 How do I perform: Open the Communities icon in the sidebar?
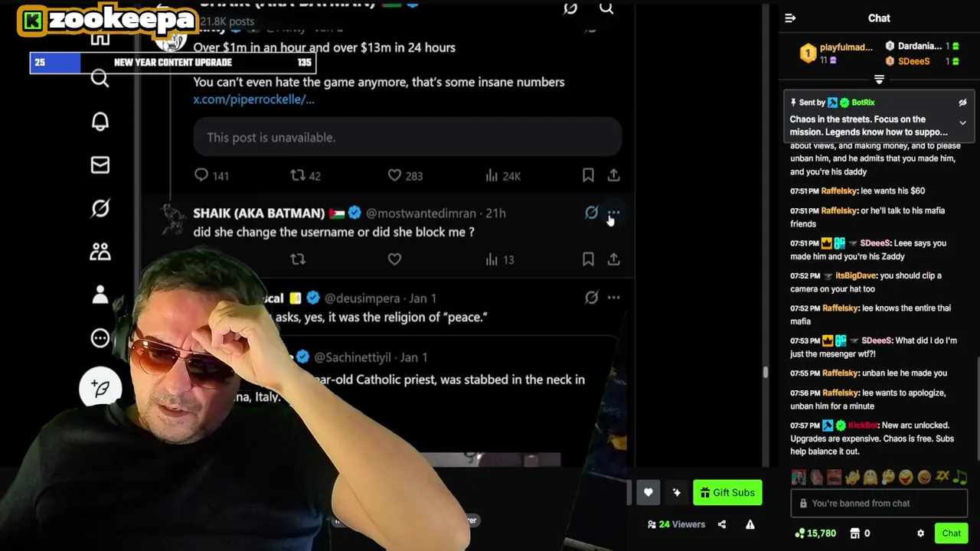tap(100, 252)
